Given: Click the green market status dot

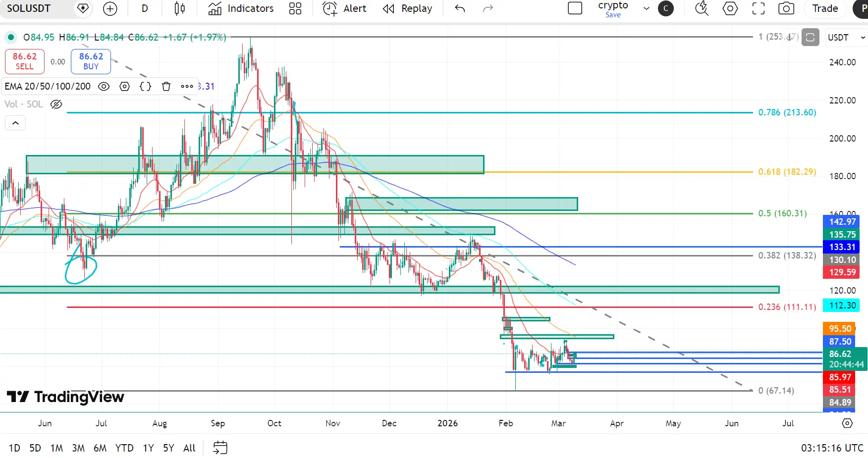Looking at the screenshot, I should (x=11, y=37).
